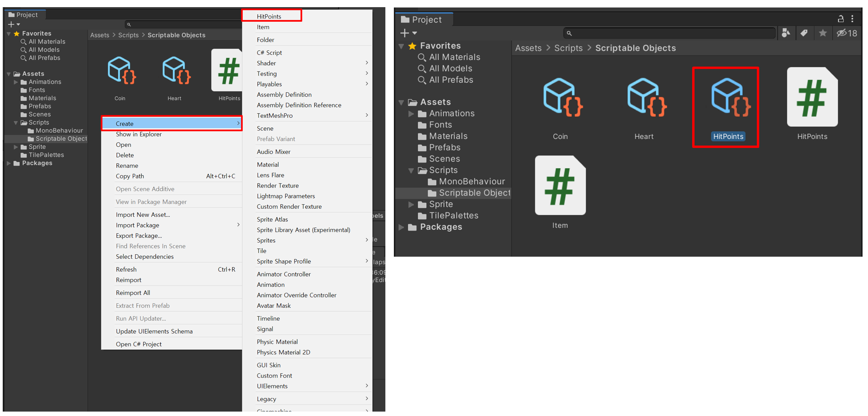Open the plus create dropdown in right panel
868x416 pixels.
(x=408, y=33)
